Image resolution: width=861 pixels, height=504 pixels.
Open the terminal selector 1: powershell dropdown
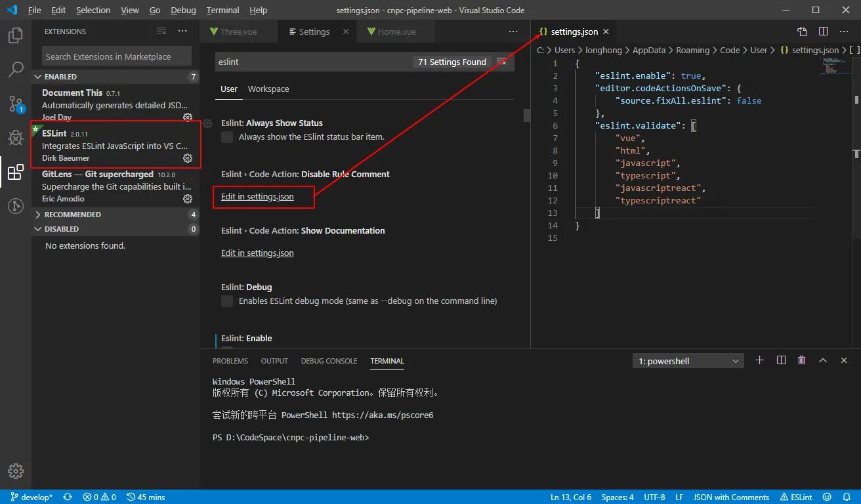[x=688, y=361]
